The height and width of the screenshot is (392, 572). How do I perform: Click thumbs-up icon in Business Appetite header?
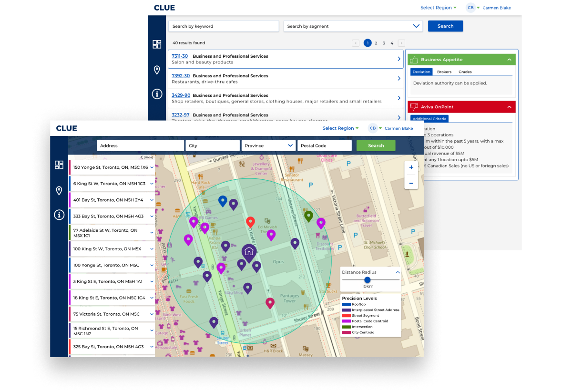(x=413, y=60)
